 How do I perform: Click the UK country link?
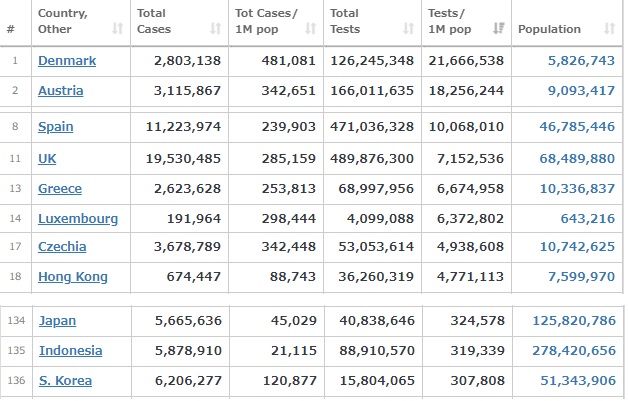tap(47, 158)
